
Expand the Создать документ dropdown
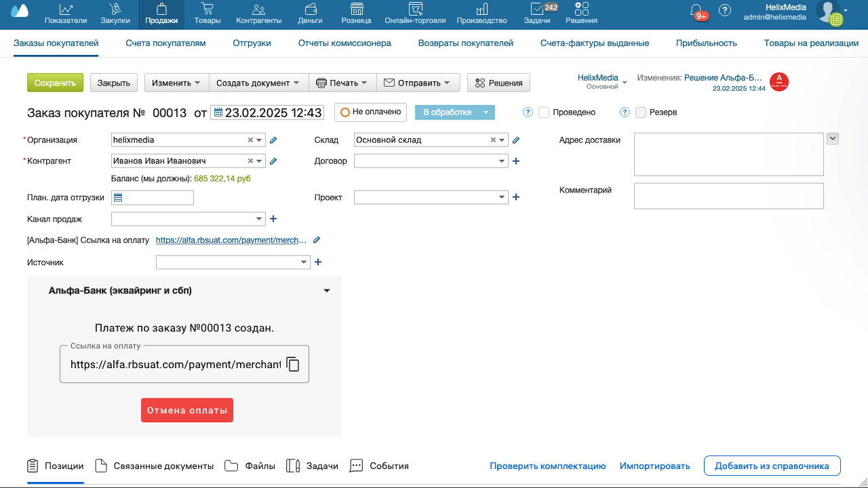258,83
